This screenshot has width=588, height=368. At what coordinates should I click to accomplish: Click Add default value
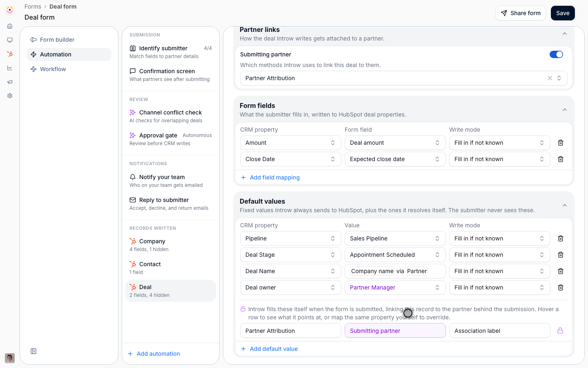tap(269, 349)
